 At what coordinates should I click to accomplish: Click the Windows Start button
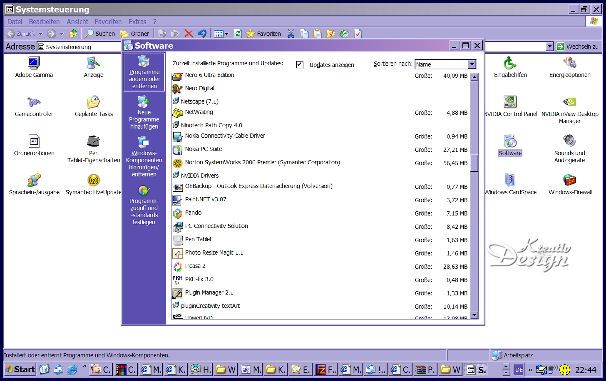pyautogui.click(x=20, y=369)
